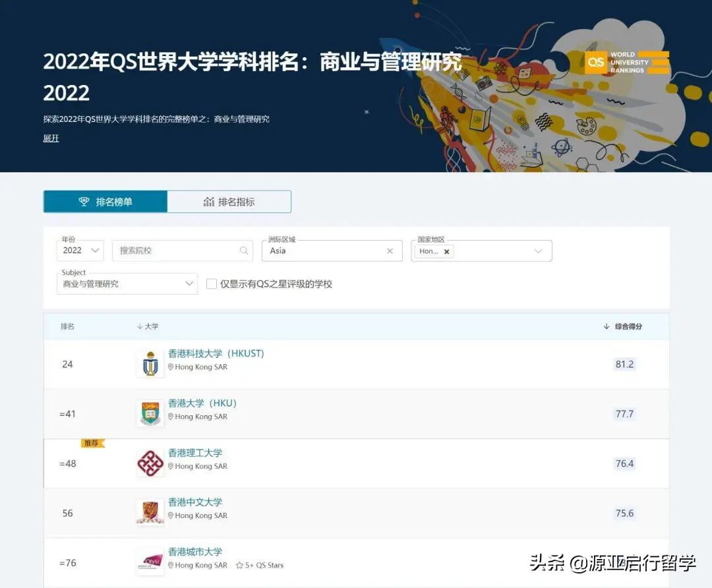Click the magnifier icon in 搜索院校 field

click(x=244, y=250)
